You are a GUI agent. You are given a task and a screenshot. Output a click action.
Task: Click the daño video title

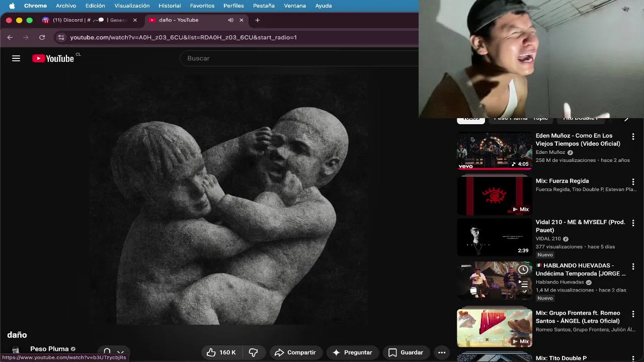pos(17,335)
